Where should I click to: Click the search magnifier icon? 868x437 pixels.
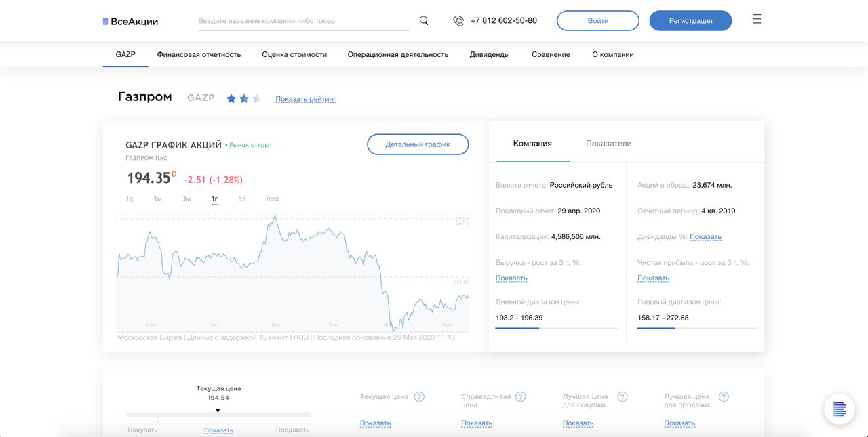(424, 20)
